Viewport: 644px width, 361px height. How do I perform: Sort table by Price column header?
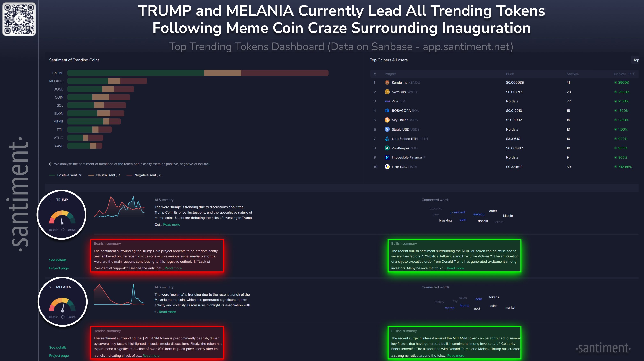[510, 74]
